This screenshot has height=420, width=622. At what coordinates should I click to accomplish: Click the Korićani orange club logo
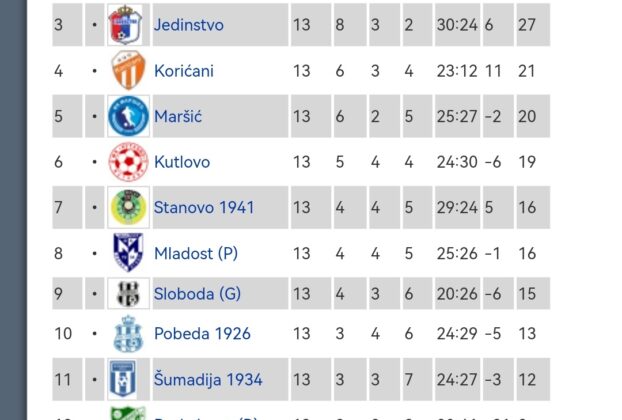(x=128, y=71)
